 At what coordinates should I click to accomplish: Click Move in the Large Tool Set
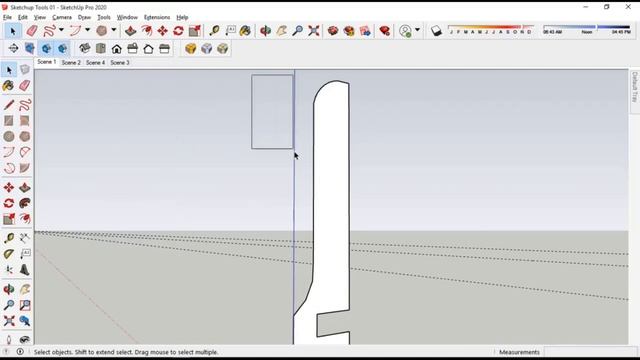[9, 188]
